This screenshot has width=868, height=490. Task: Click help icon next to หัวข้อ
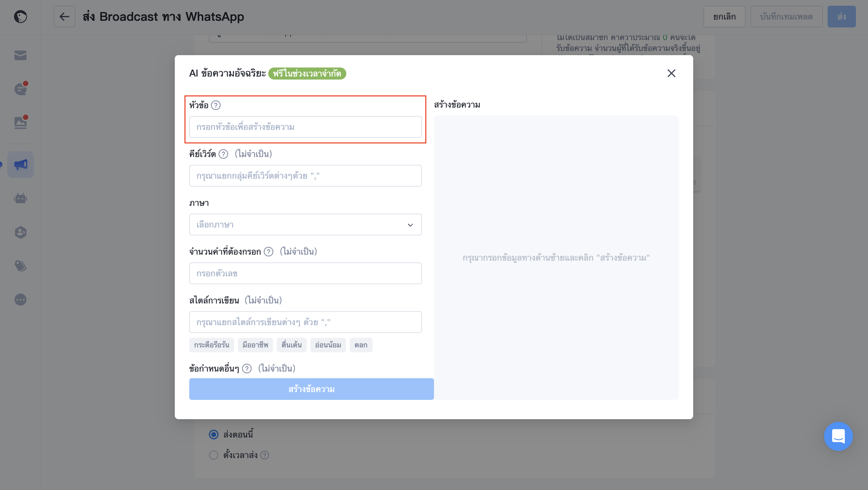click(x=216, y=105)
